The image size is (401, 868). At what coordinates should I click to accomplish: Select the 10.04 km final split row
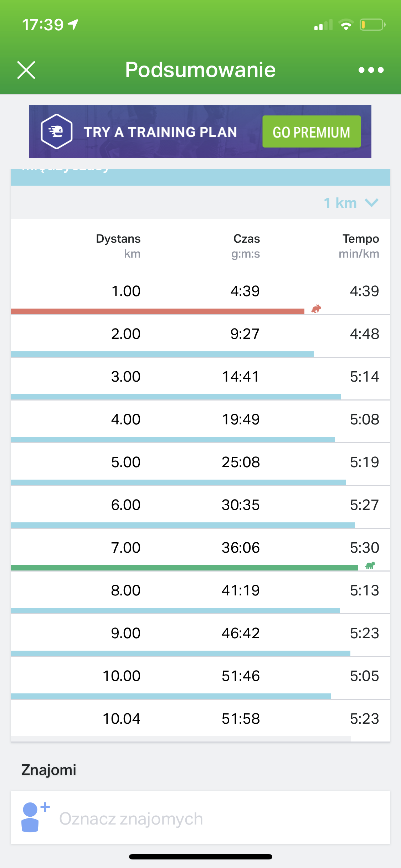click(x=200, y=719)
